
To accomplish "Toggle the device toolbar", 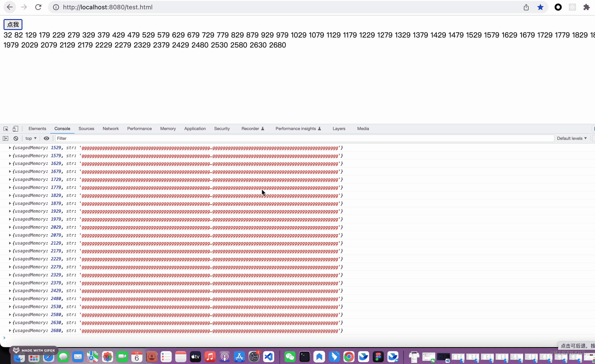I will click(x=16, y=129).
